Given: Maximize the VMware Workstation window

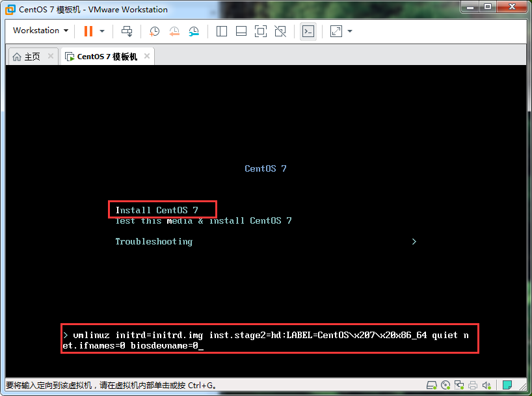Looking at the screenshot, I should tap(488, 7).
